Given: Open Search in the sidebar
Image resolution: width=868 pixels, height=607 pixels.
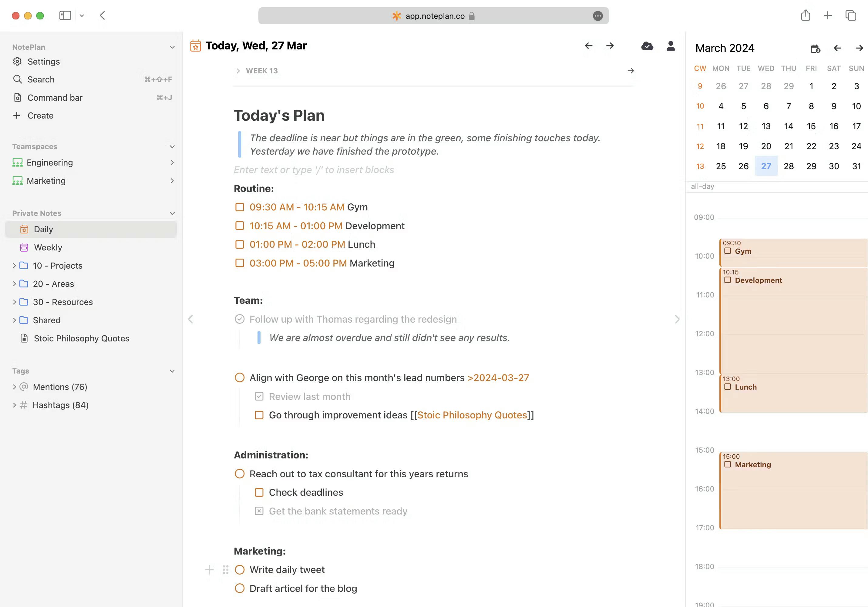Looking at the screenshot, I should point(41,79).
